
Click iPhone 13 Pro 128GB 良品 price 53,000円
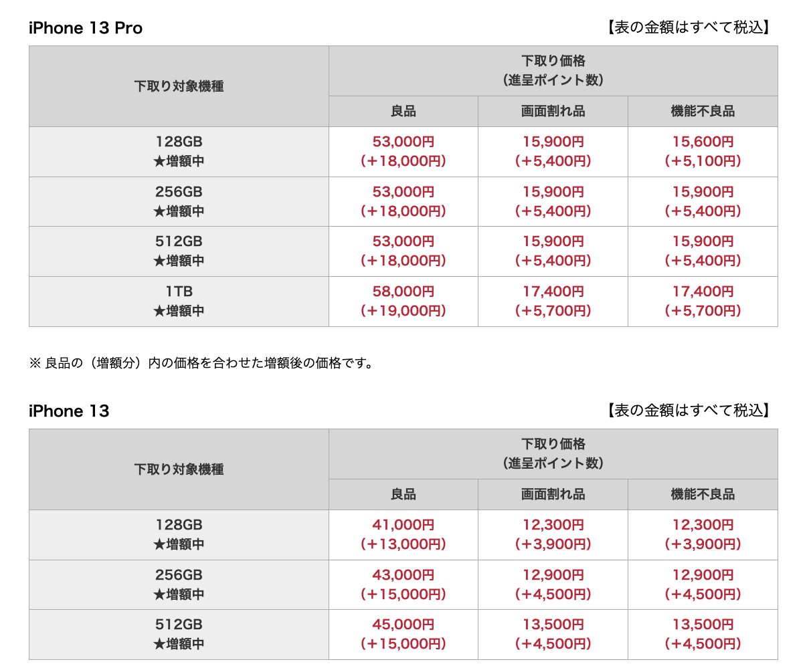(403, 142)
